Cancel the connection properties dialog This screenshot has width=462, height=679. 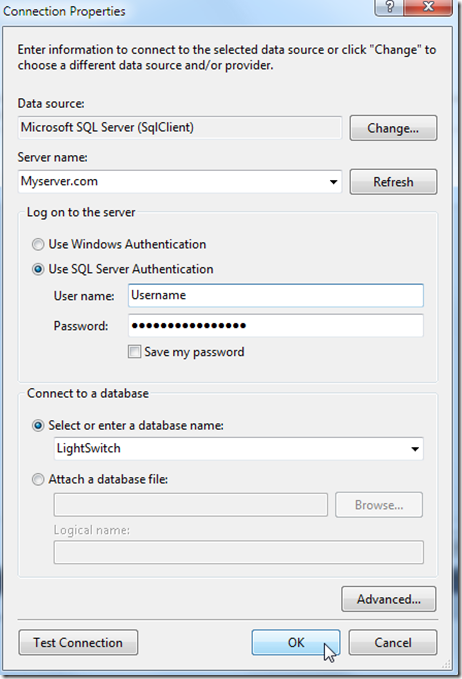(x=393, y=642)
